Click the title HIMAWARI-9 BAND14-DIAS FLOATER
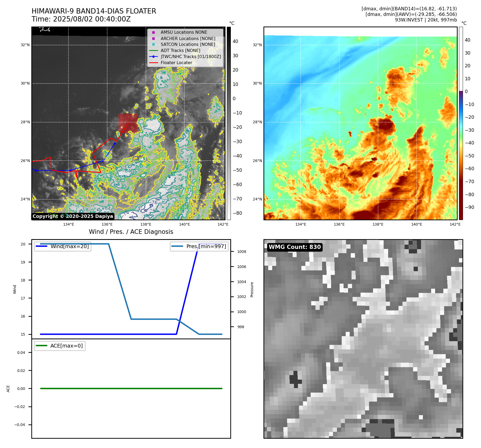The height and width of the screenshot is (448, 481). [x=94, y=11]
